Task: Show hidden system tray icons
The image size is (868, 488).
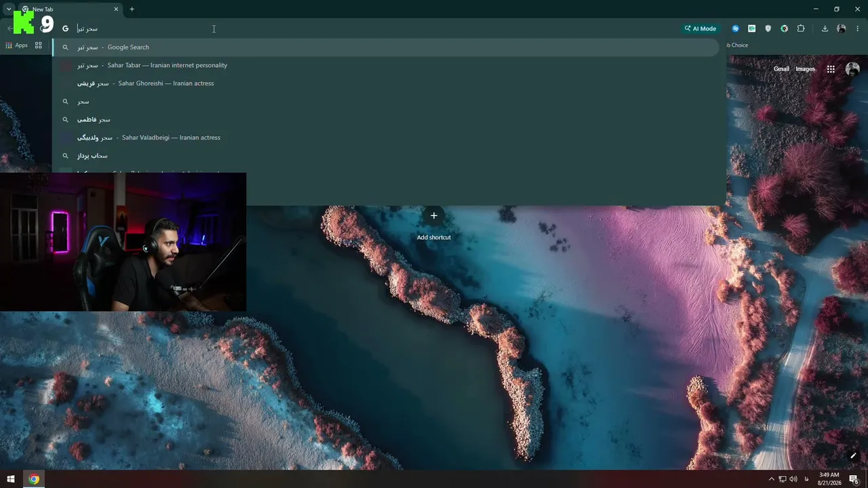Action: click(771, 479)
